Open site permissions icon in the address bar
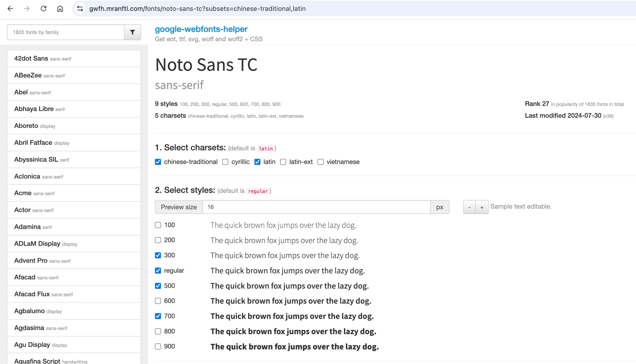 coord(80,9)
